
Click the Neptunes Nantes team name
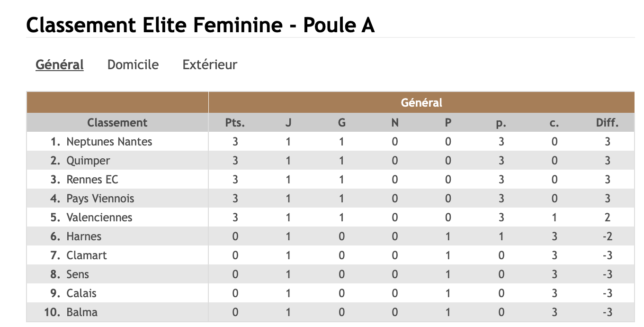(x=109, y=142)
